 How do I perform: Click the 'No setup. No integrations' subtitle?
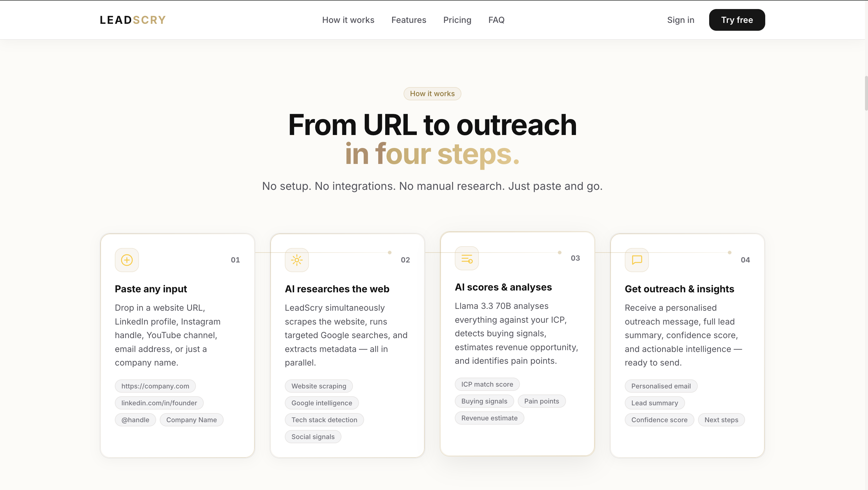pos(432,186)
